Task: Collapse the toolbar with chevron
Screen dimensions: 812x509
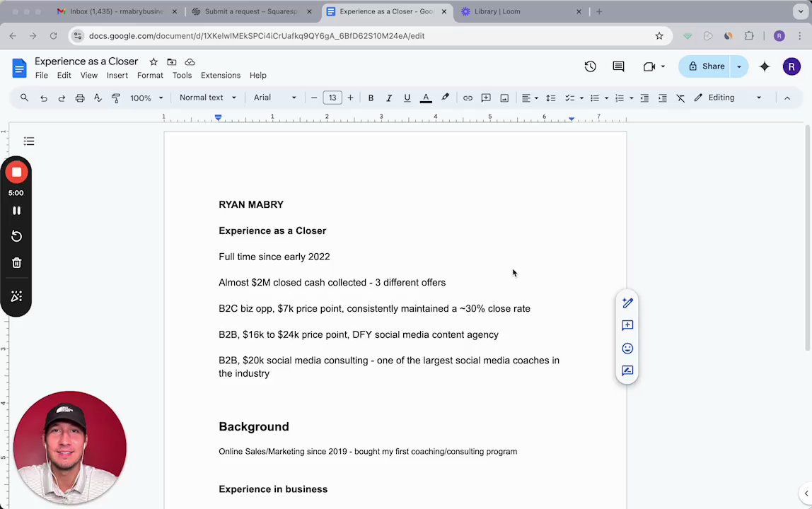Action: [x=787, y=98]
